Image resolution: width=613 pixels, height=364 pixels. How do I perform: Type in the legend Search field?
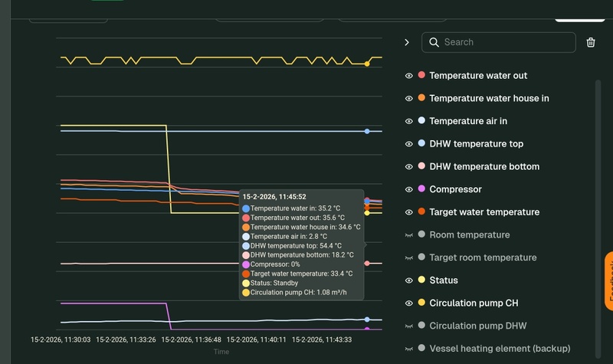coord(506,42)
